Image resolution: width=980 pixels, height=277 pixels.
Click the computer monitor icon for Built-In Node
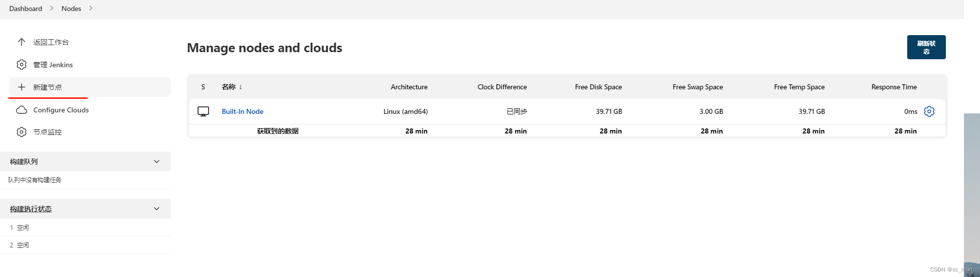tap(203, 111)
